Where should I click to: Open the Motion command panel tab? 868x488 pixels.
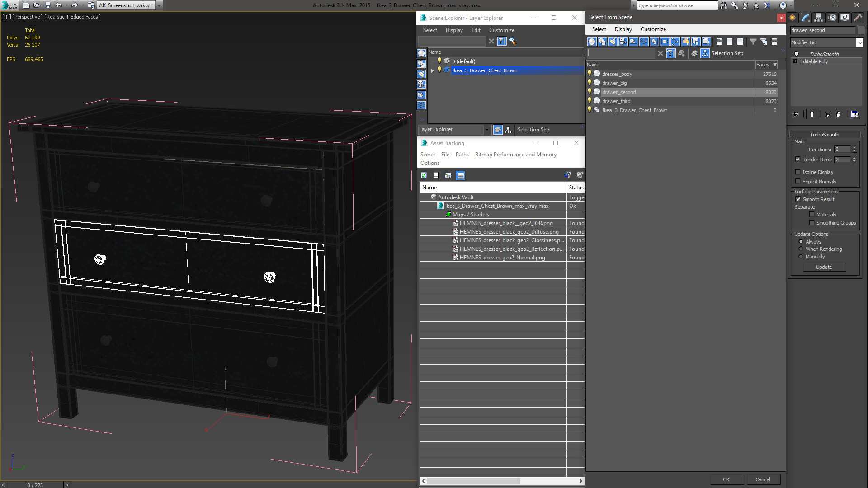(x=832, y=18)
